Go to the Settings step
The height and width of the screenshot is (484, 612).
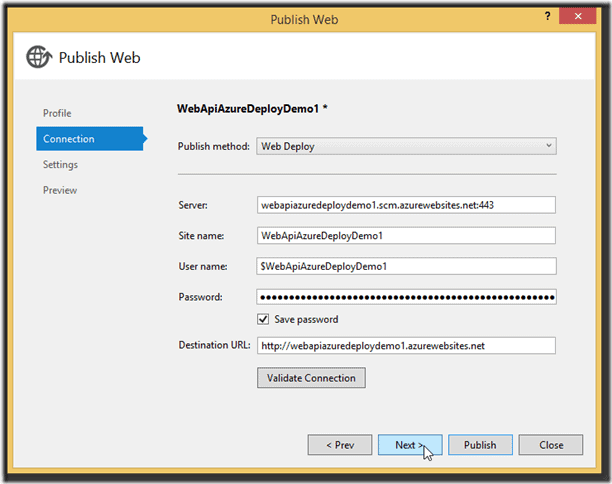(x=60, y=165)
